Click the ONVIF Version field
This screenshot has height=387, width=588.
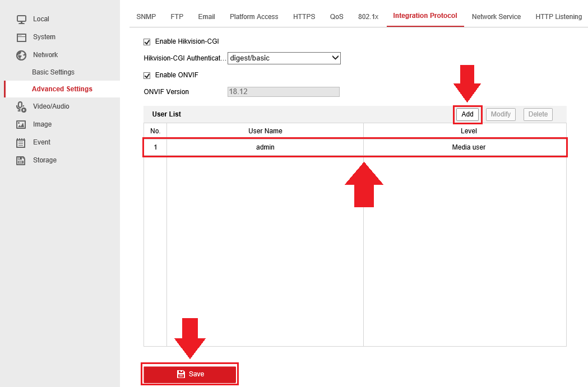pos(283,92)
